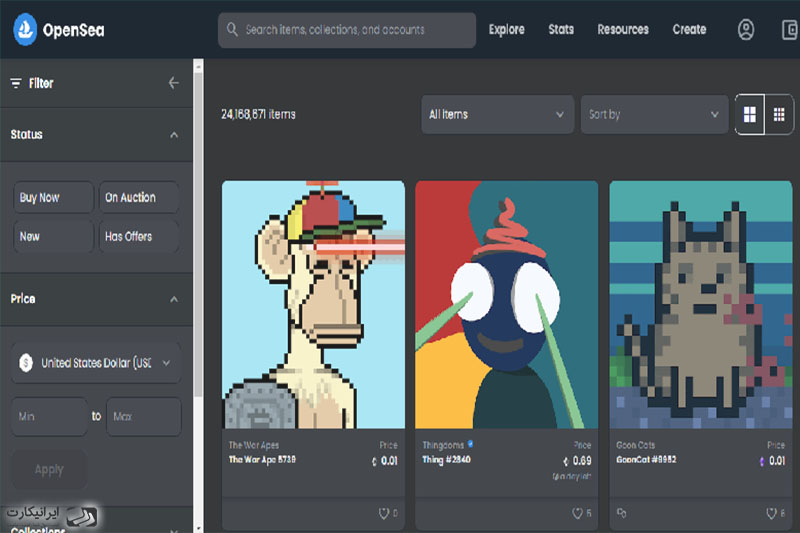Image resolution: width=800 pixels, height=533 pixels.
Task: Click the ETH icon beside War Ape price
Action: point(374,462)
